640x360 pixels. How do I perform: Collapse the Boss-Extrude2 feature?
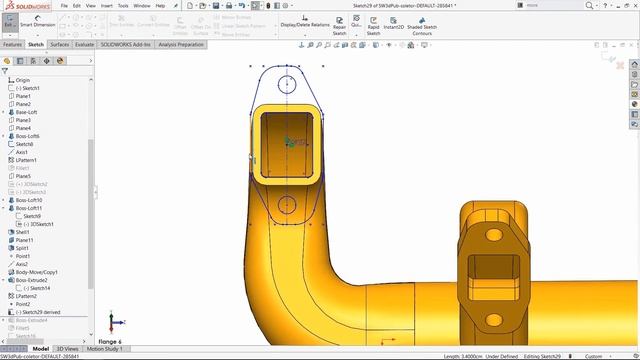tap(4, 280)
